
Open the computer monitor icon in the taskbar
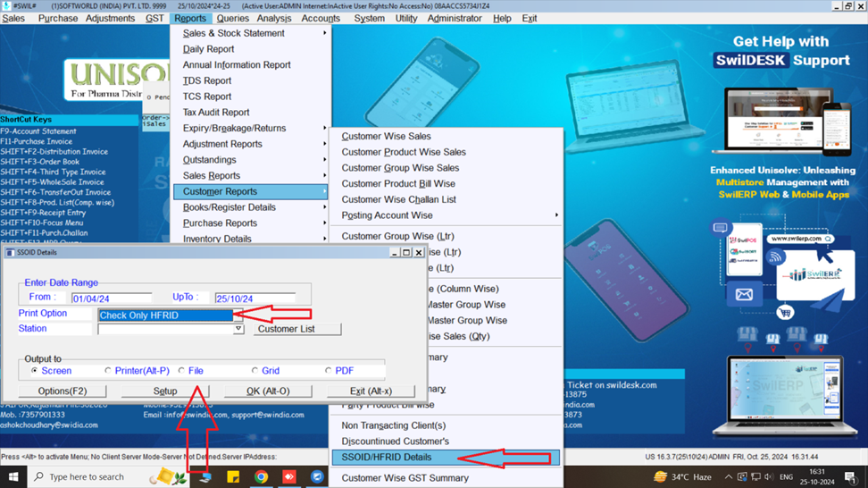click(x=205, y=476)
